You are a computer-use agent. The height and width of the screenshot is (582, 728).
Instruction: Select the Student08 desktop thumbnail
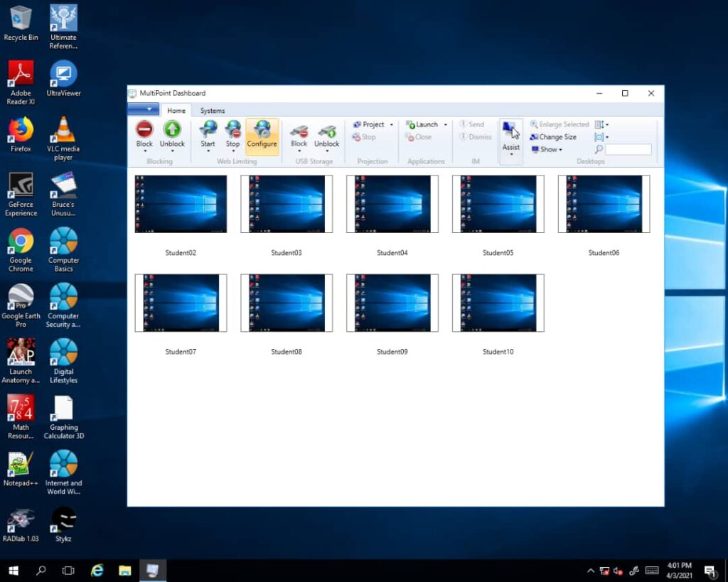[x=287, y=303]
